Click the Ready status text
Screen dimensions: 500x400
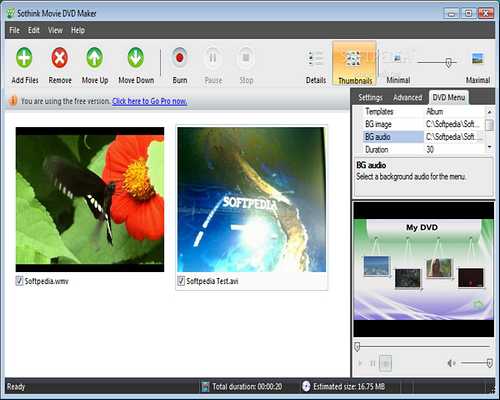click(16, 387)
